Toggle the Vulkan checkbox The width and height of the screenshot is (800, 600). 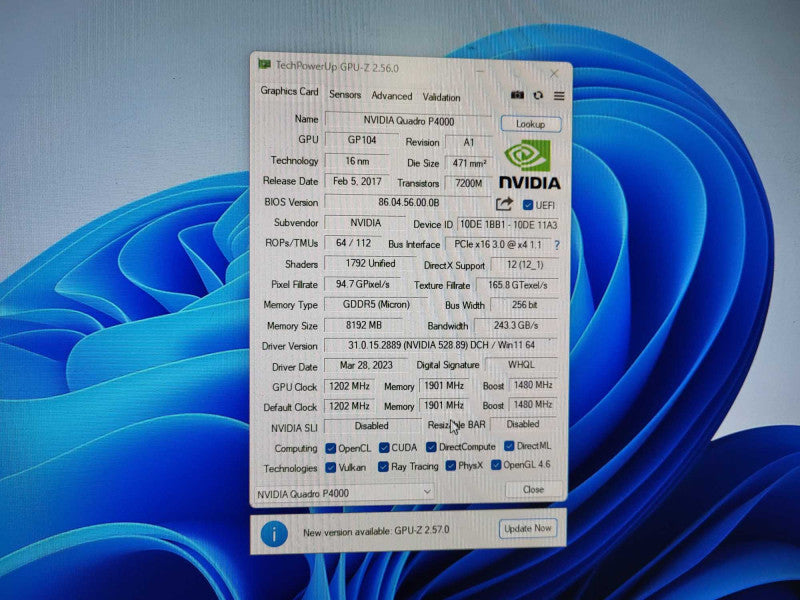(331, 467)
